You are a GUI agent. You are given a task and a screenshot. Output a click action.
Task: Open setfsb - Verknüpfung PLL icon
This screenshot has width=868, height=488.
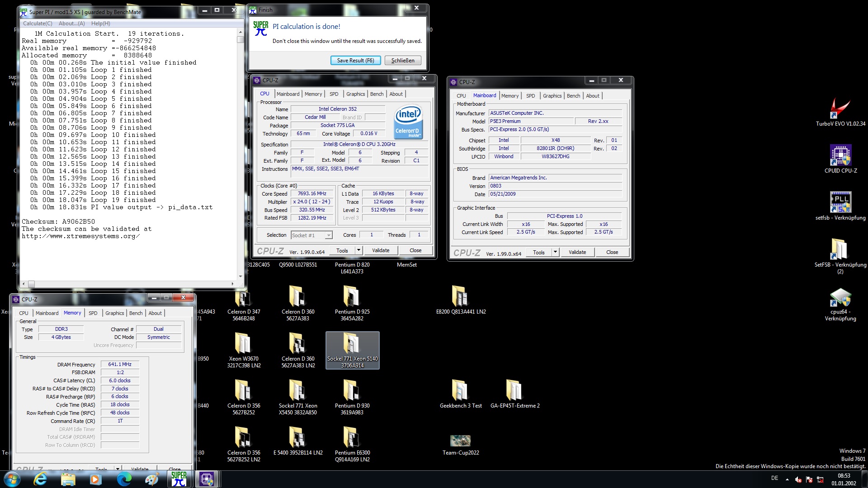[x=840, y=206]
